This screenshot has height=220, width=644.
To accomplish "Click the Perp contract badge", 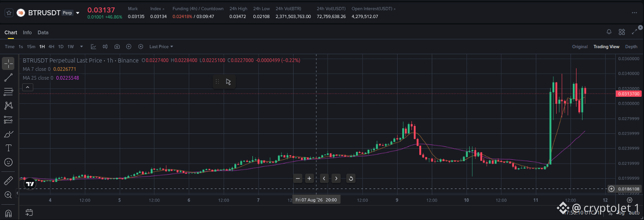I will coord(67,13).
